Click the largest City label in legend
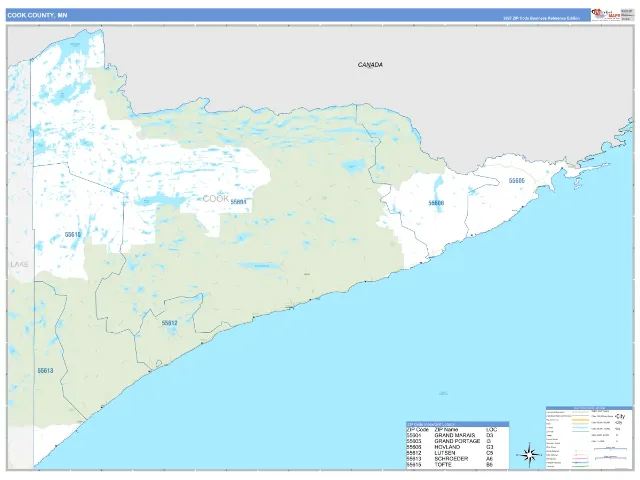The image size is (640, 480). (620, 416)
